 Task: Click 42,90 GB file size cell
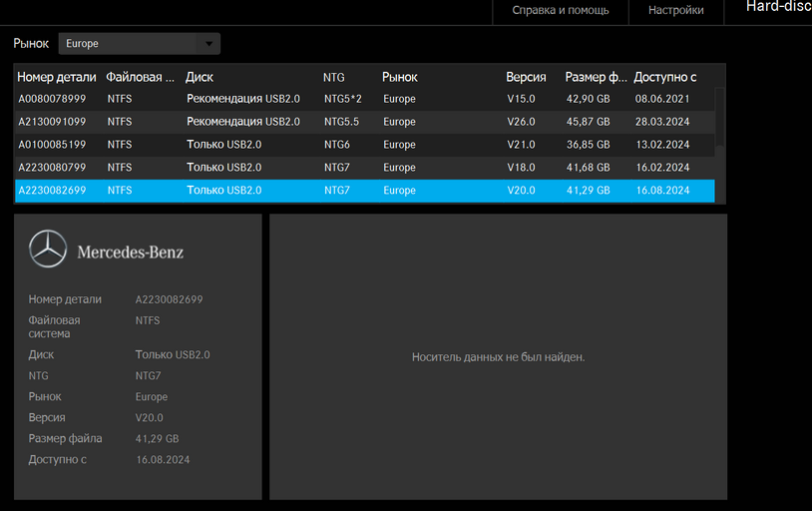[589, 99]
